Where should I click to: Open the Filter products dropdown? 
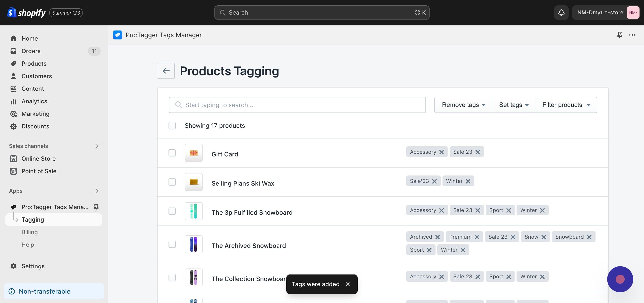click(566, 105)
